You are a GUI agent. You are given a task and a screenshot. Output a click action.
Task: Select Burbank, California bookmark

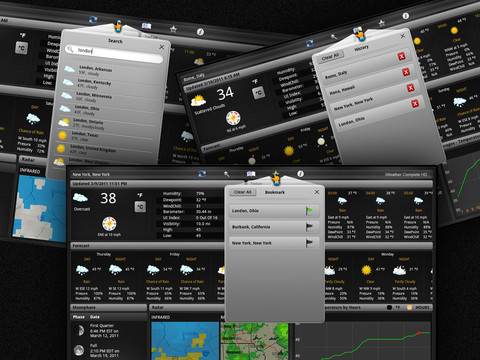point(274,227)
